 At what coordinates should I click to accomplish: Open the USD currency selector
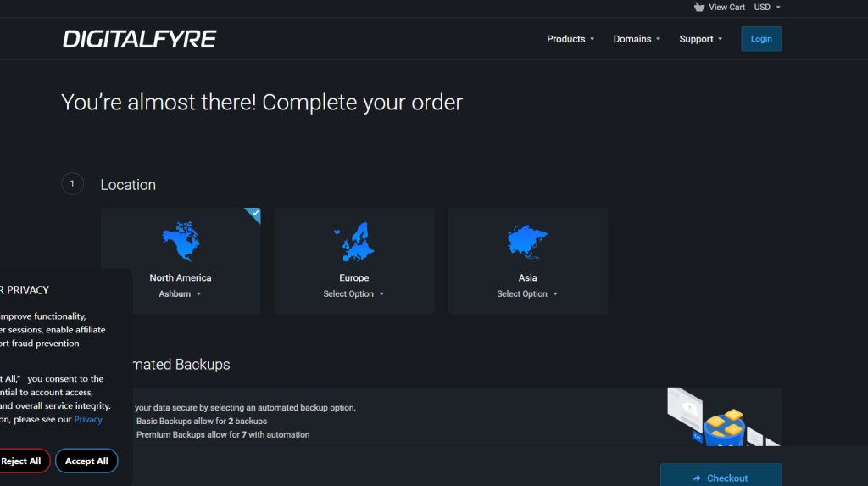point(767,7)
